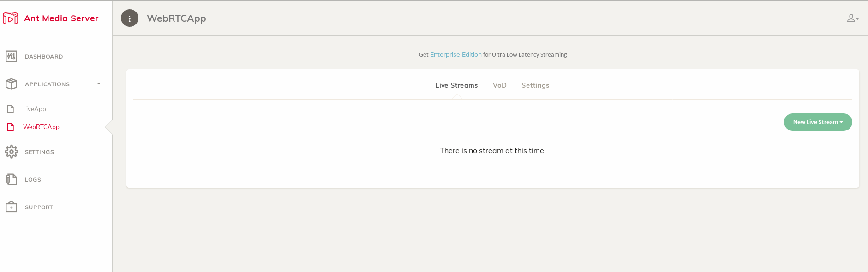This screenshot has height=272, width=868.
Task: Click the 'There is no stream at this time.' text
Action: pyautogui.click(x=493, y=151)
